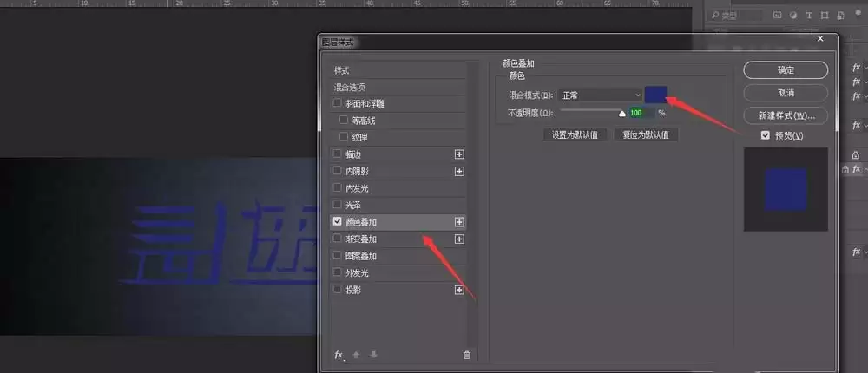Select the type layer filter T icon
The width and height of the screenshot is (868, 373).
point(809,15)
